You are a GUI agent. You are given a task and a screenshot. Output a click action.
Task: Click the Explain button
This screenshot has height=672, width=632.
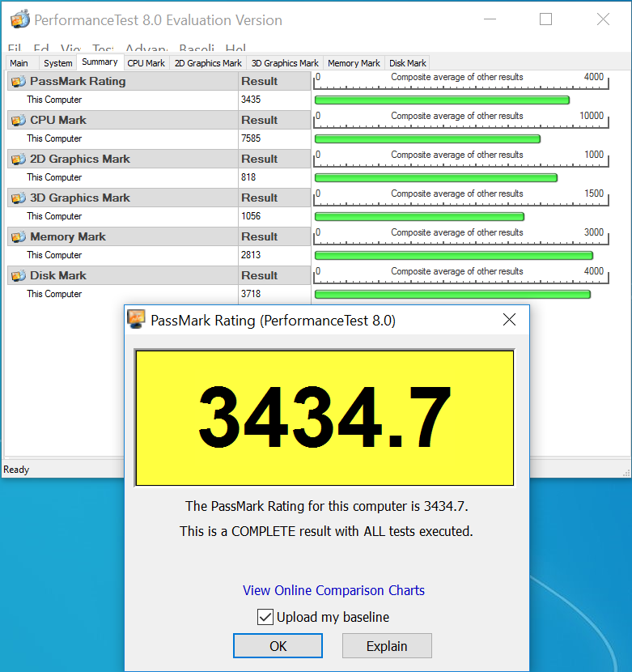pyautogui.click(x=387, y=646)
